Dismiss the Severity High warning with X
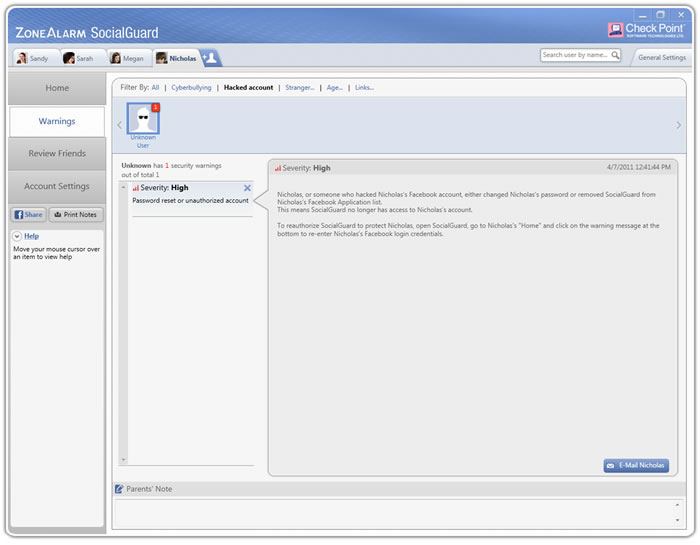The height and width of the screenshot is (545, 700). [x=247, y=188]
